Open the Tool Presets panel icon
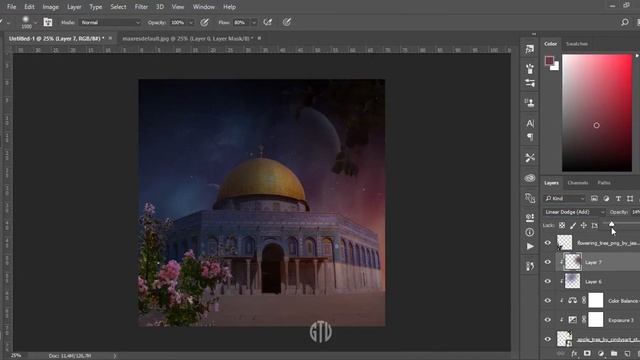This screenshot has height=360, width=640. [530, 158]
